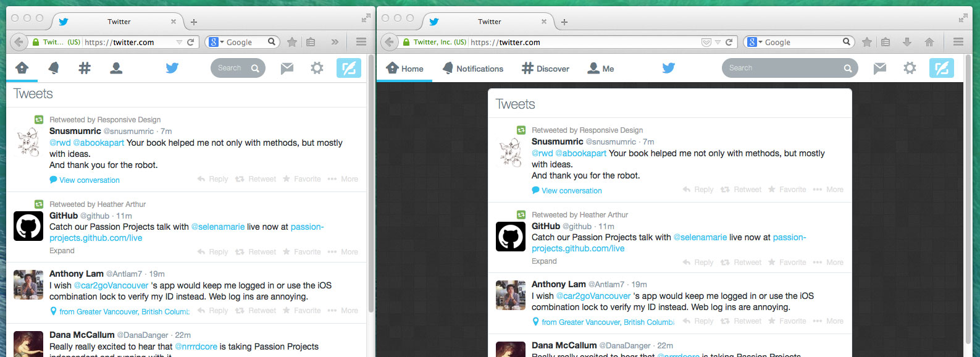The width and height of the screenshot is (980, 357).
Task: Open settings gear in left window
Action: coord(317,68)
